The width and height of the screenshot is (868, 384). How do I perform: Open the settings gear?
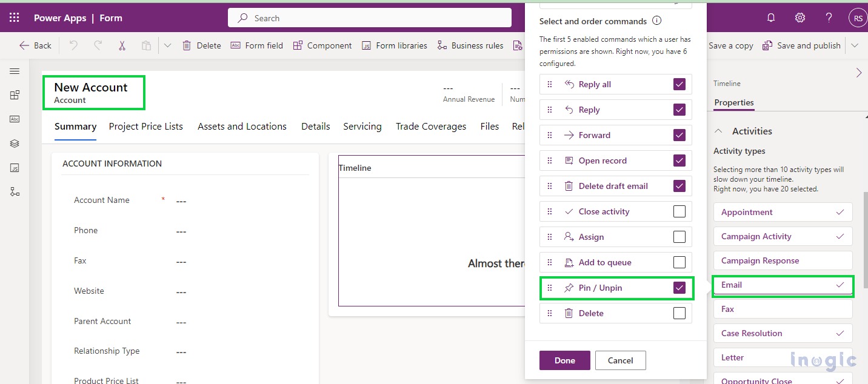[x=800, y=18]
